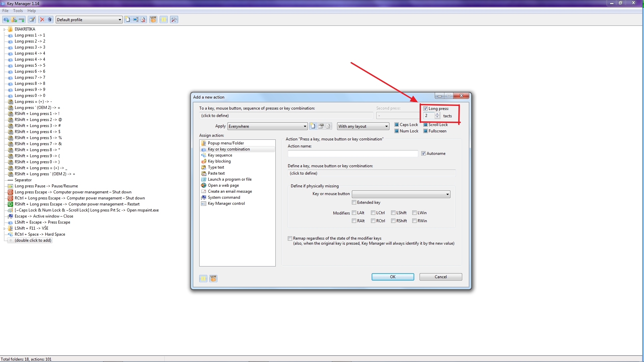Open Settings via the tools toolbar icon
644x362 pixels.
coord(174,19)
